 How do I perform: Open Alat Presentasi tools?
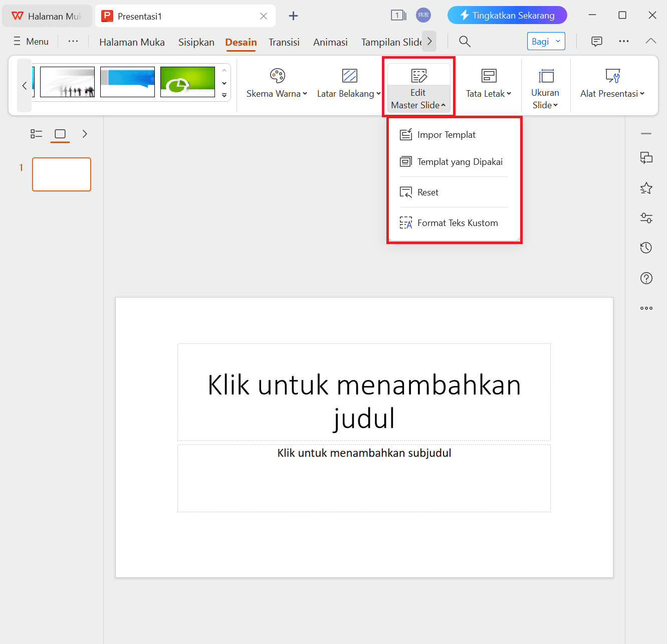(x=612, y=83)
